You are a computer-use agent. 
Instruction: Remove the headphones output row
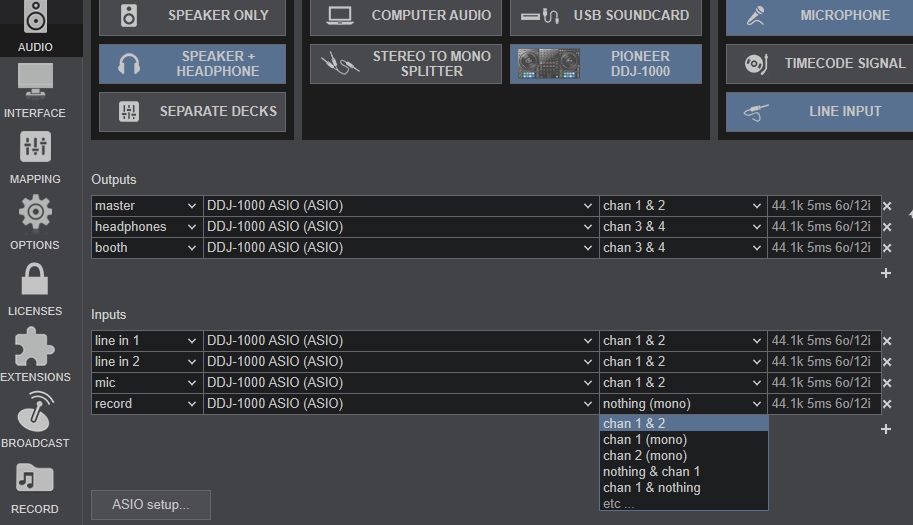coord(887,227)
